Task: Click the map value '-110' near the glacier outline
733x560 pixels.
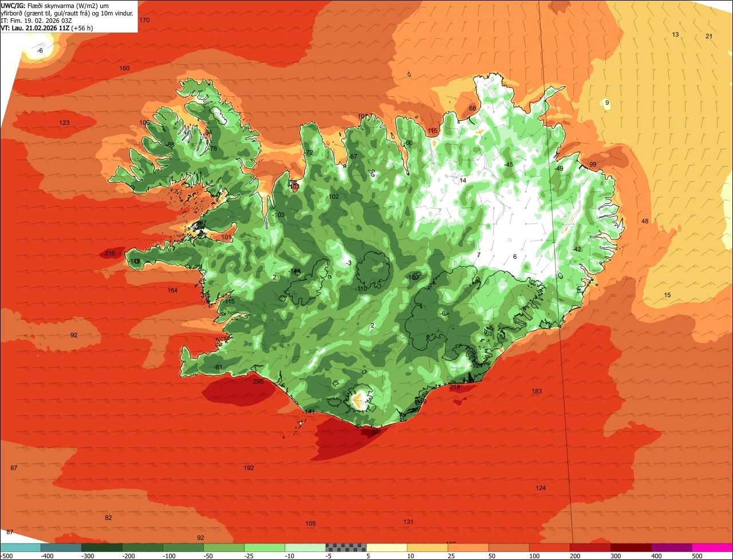Action: pyautogui.click(x=360, y=289)
